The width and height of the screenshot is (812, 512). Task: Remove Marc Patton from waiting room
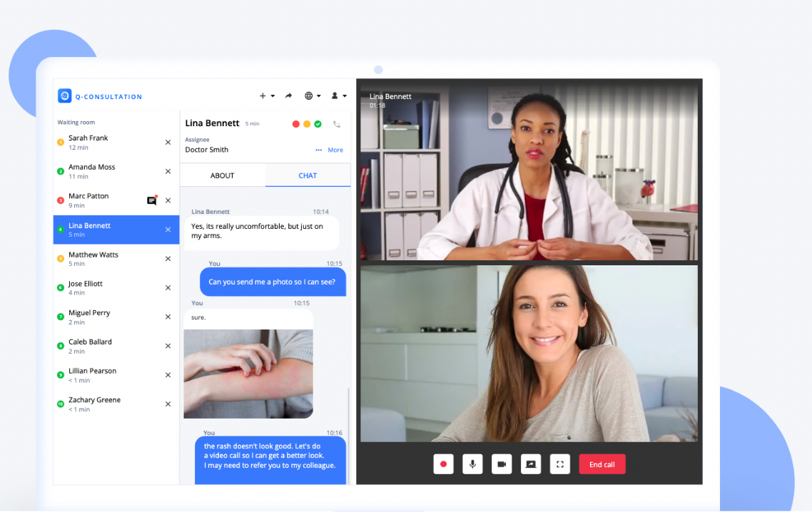click(x=168, y=200)
